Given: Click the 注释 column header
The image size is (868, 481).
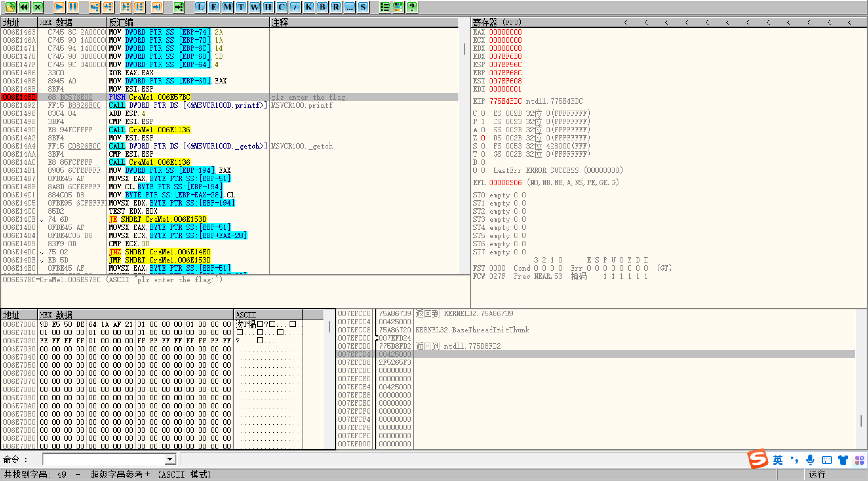Looking at the screenshot, I should point(364,22).
